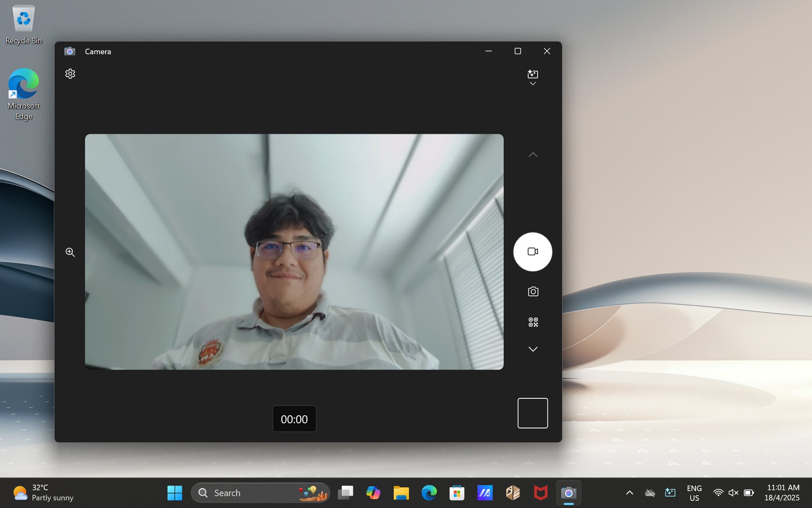Click the up chevron above the mode list
The image size is (812, 508).
tap(533, 155)
